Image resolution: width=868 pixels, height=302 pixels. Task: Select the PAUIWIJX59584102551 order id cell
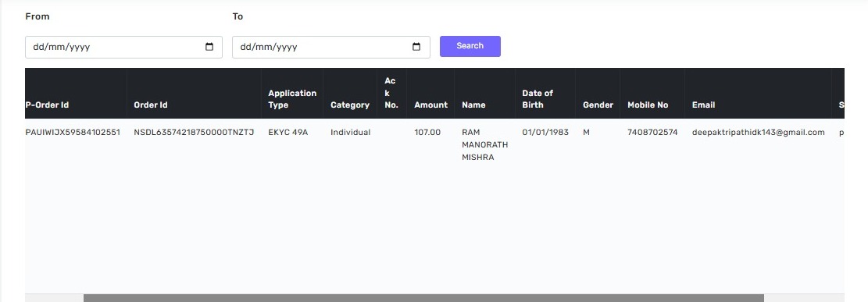[73, 132]
